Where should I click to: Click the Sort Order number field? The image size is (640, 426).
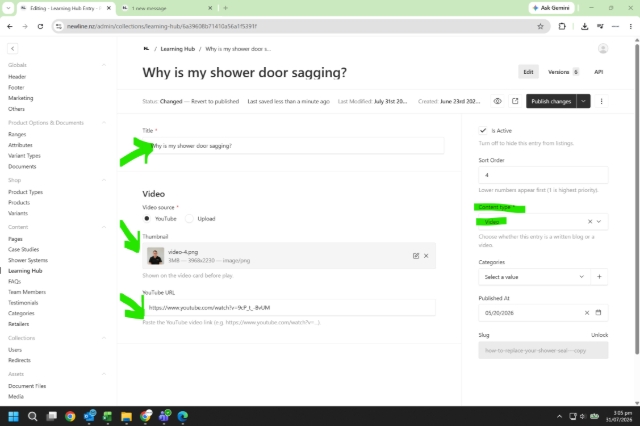point(543,175)
